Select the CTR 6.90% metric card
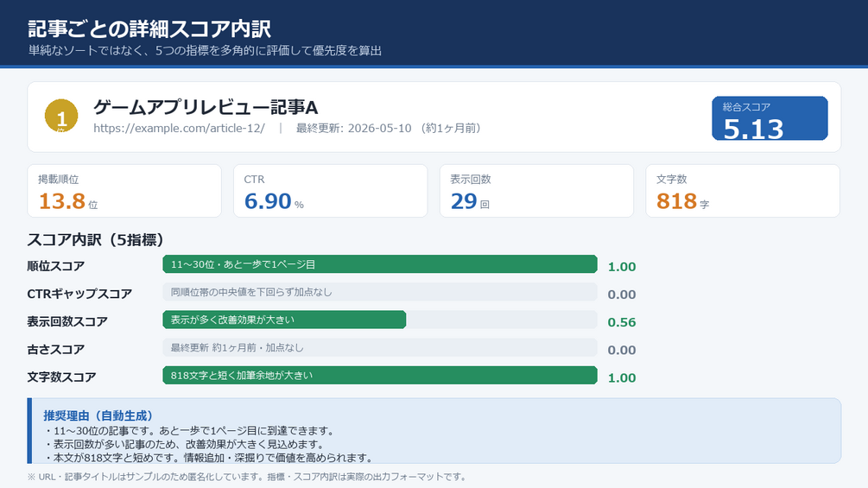868x488 pixels. pos(331,191)
